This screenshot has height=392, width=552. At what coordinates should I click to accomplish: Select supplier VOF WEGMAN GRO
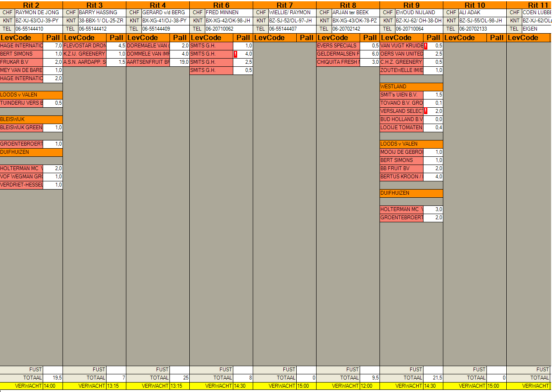pyautogui.click(x=22, y=177)
